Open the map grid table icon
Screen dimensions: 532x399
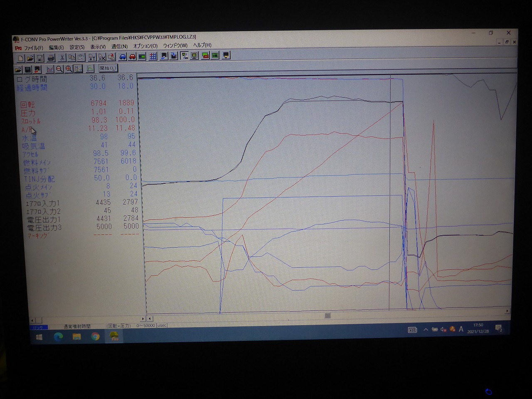click(x=153, y=56)
